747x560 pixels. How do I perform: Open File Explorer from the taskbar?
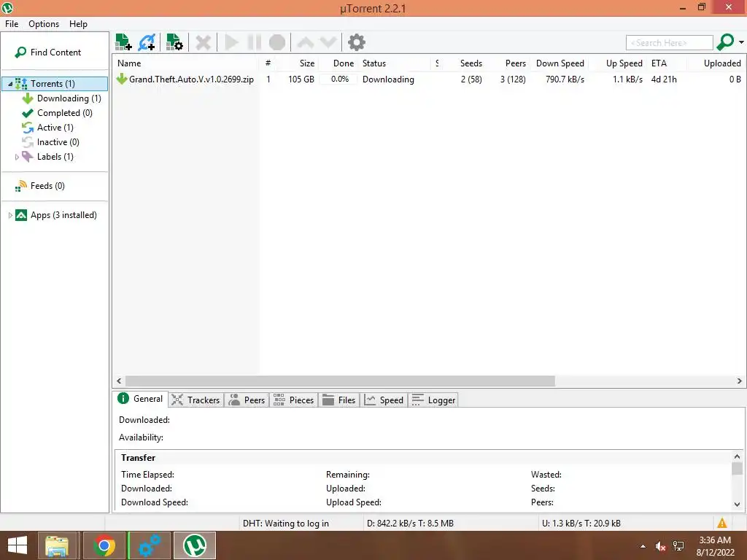pos(57,545)
